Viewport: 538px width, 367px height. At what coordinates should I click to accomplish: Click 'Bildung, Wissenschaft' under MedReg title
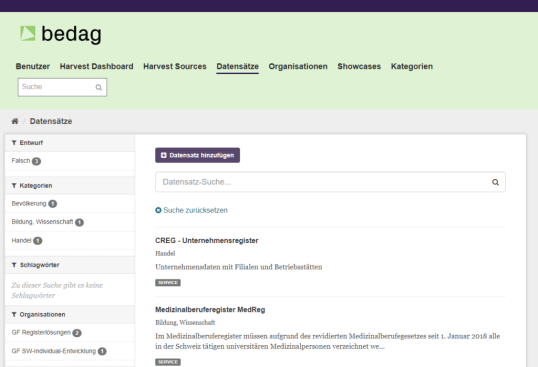(185, 322)
